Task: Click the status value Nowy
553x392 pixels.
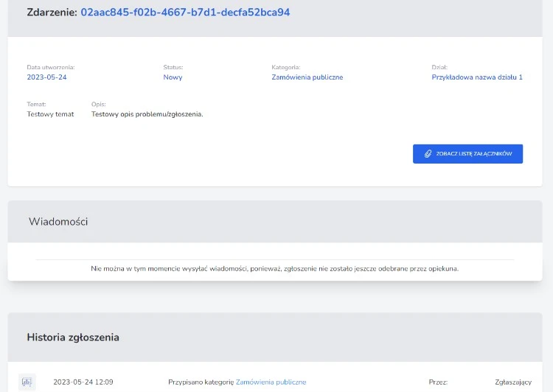Action: tap(173, 77)
